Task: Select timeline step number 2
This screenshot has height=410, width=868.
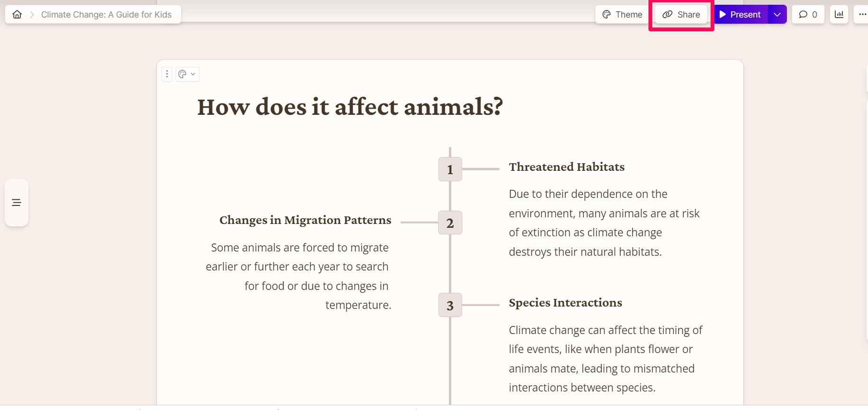Action: [450, 223]
